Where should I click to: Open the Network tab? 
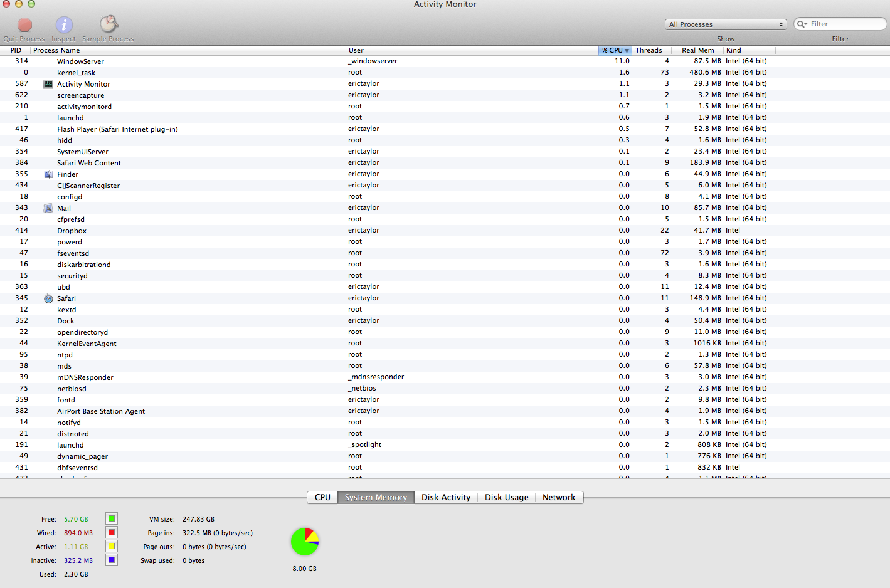click(x=559, y=497)
